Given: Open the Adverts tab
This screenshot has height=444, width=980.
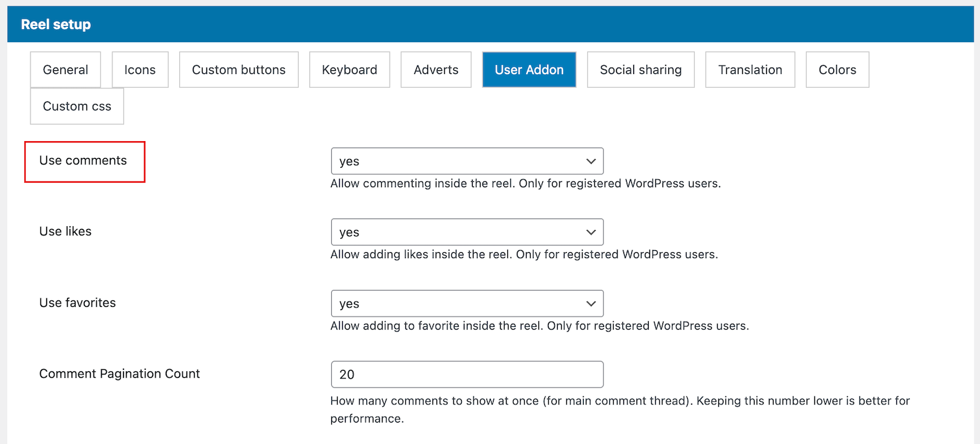Looking at the screenshot, I should pyautogui.click(x=436, y=70).
